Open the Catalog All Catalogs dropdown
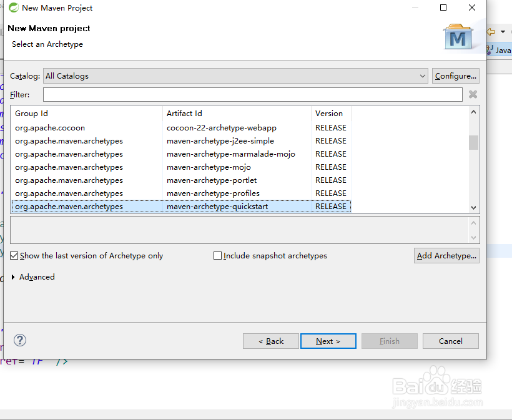 pyautogui.click(x=235, y=76)
